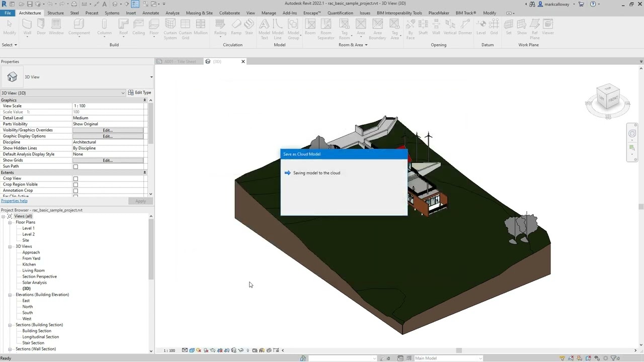Choose the Door tool

point(41,27)
